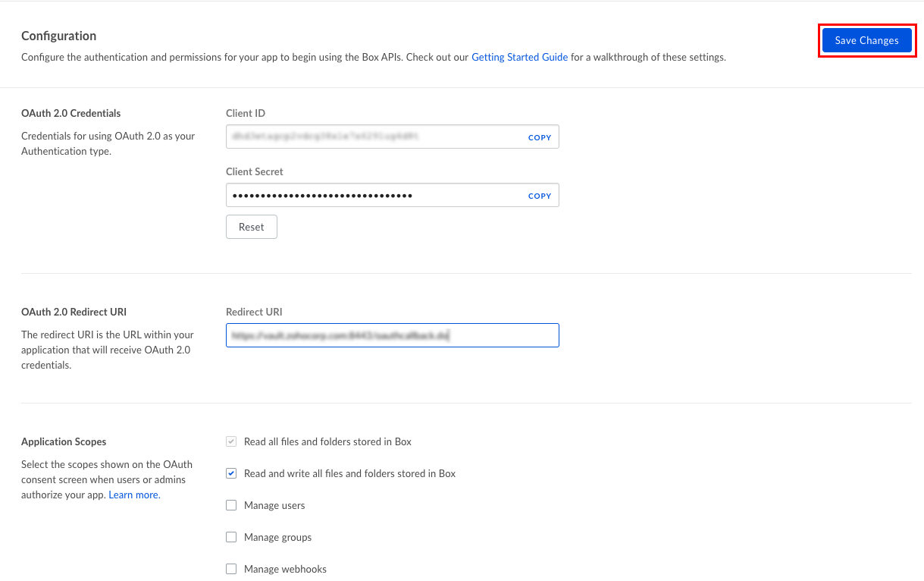
Task: Click the greyed Read all files checkbox
Action: [231, 441]
